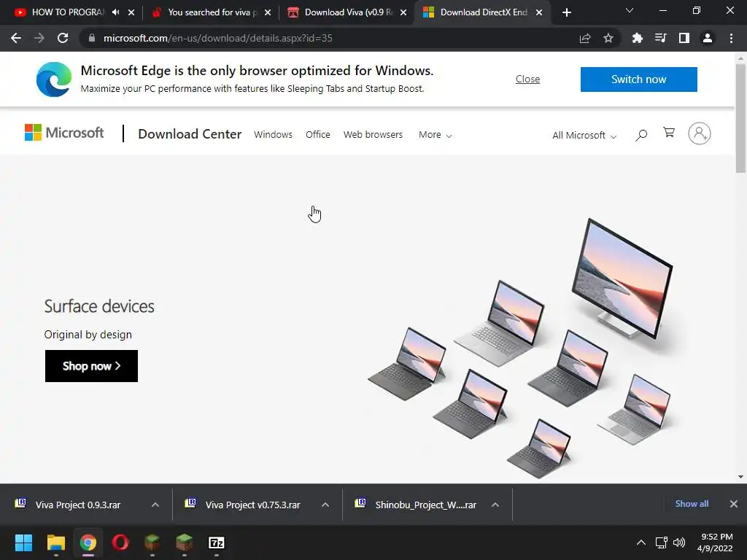Bookmark this page with the star
Image resolution: width=747 pixels, height=560 pixels.
[608, 38]
